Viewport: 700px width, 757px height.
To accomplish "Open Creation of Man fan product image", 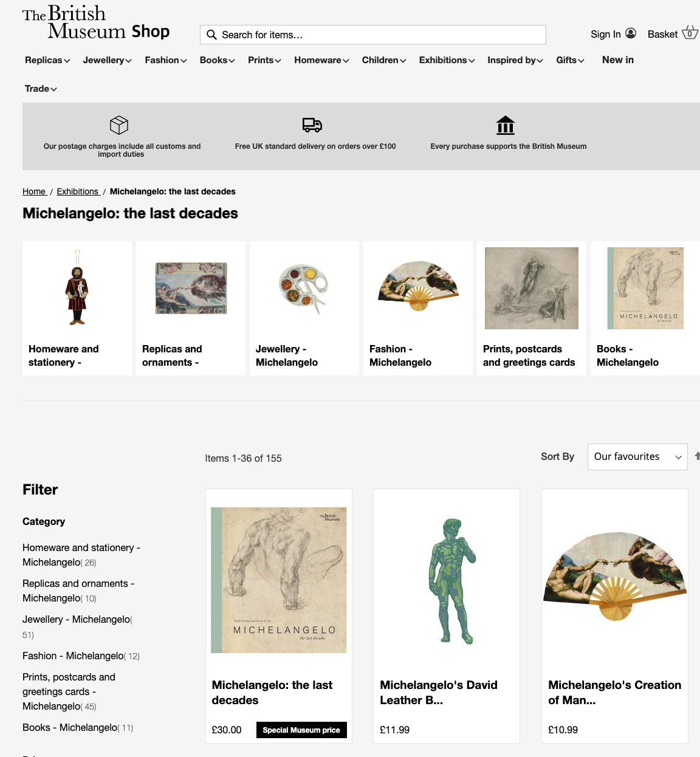I will tap(615, 577).
